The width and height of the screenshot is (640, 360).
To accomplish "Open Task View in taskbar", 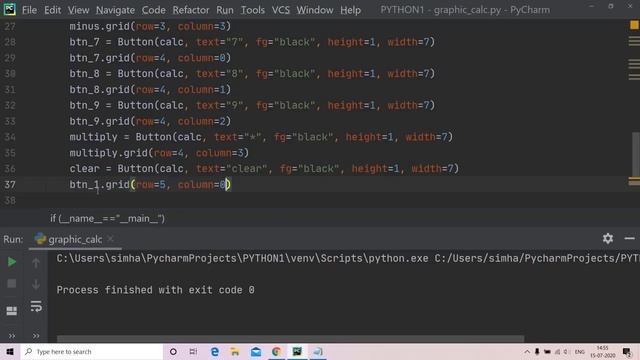I will (193, 351).
